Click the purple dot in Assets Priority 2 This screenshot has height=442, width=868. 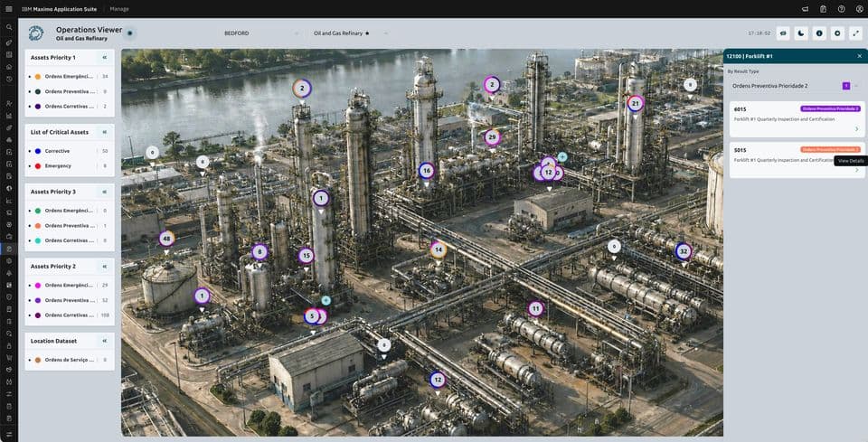pos(38,300)
